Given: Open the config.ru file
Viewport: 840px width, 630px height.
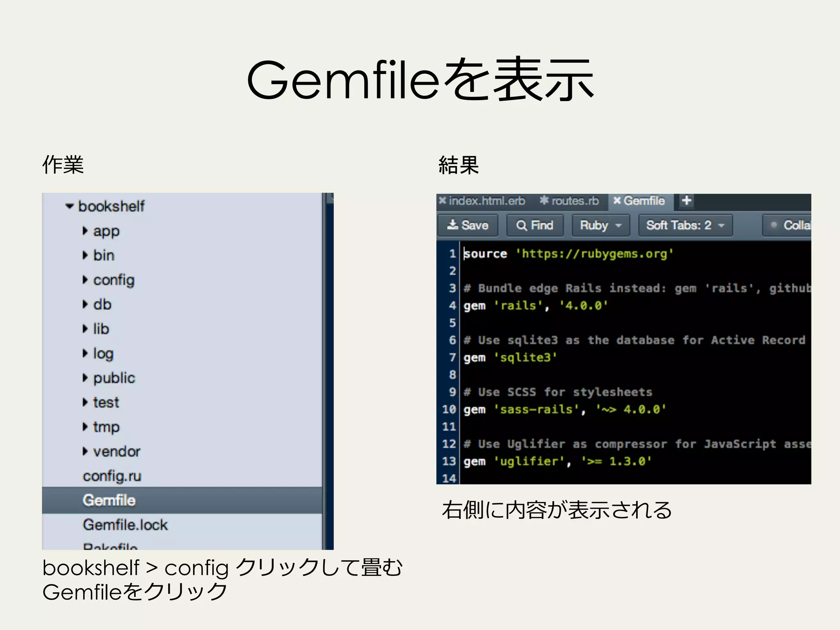Looking at the screenshot, I should (x=112, y=476).
